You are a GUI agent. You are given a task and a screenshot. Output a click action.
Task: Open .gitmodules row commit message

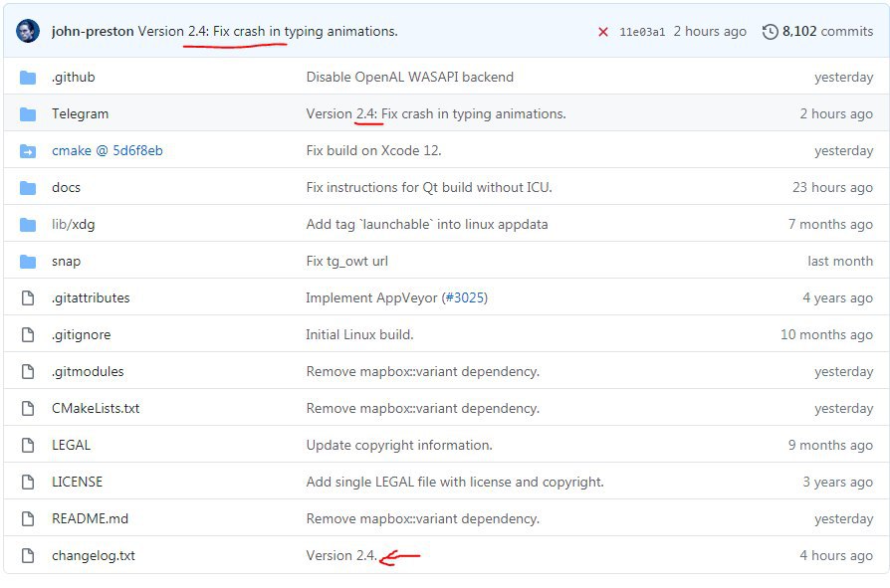[423, 372]
